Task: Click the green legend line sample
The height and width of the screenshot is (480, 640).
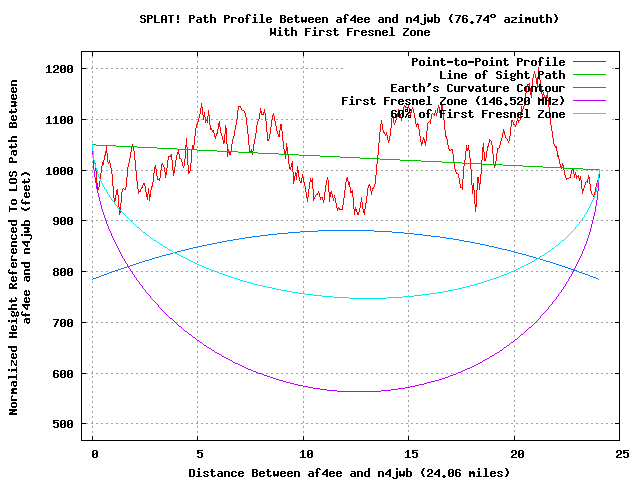Action: point(589,75)
